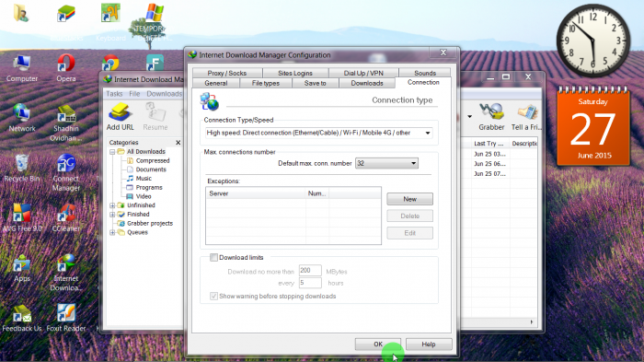644x362 pixels.
Task: Click the every hours input field
Action: click(310, 283)
